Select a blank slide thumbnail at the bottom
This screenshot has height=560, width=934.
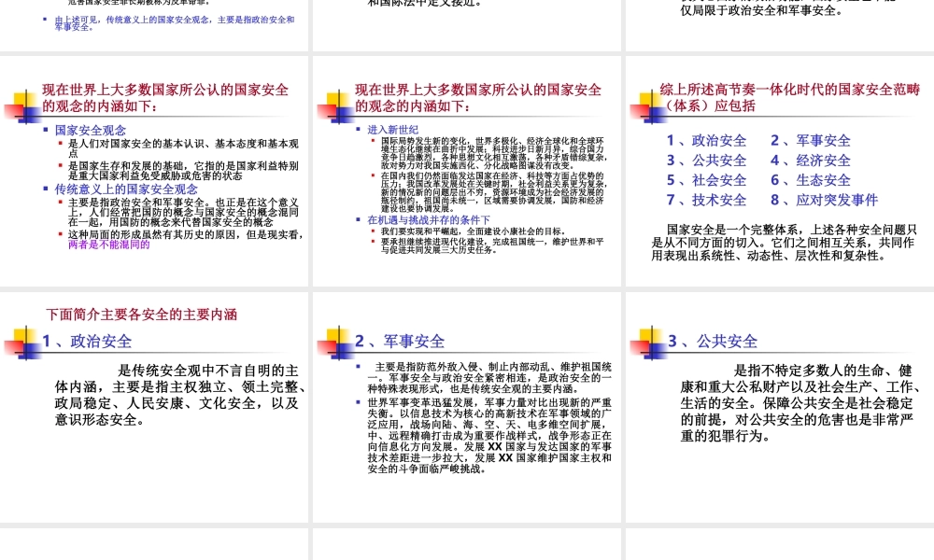154,546
